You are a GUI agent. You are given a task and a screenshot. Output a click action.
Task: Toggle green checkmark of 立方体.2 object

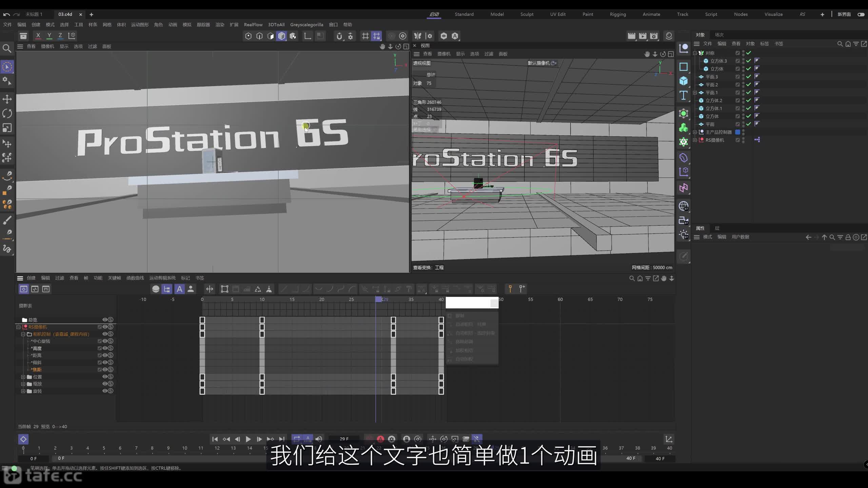749,100
